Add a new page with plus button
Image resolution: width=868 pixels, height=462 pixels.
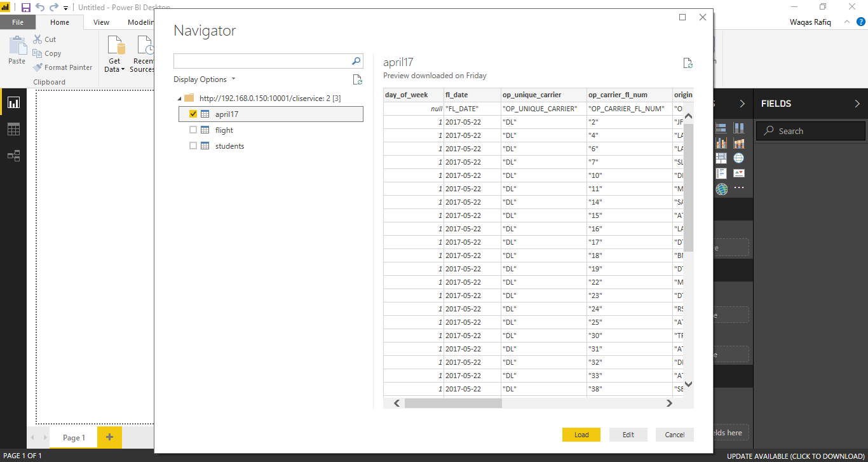point(109,437)
